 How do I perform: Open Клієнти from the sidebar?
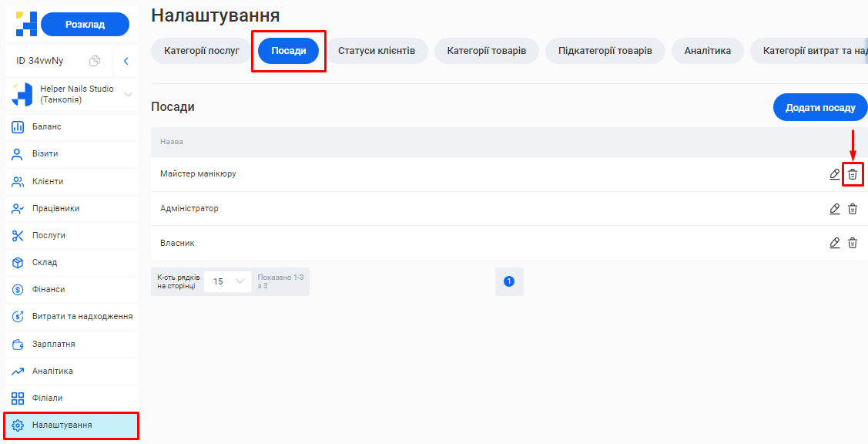pyautogui.click(x=48, y=181)
